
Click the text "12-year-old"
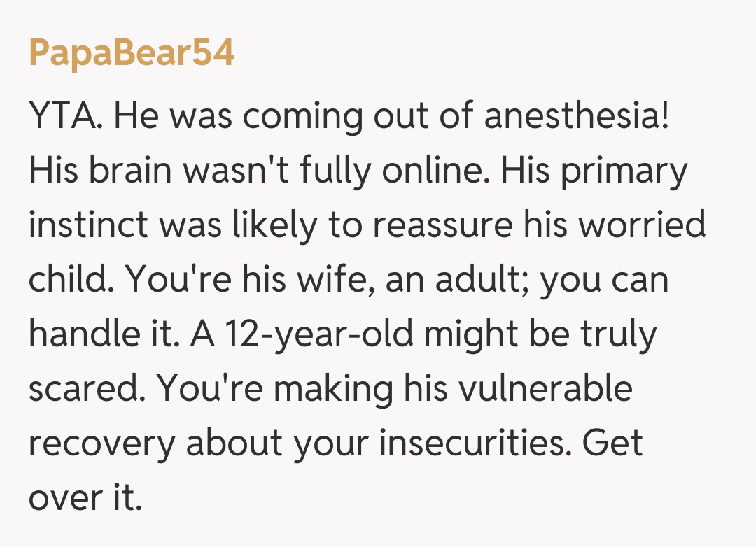click(x=319, y=334)
